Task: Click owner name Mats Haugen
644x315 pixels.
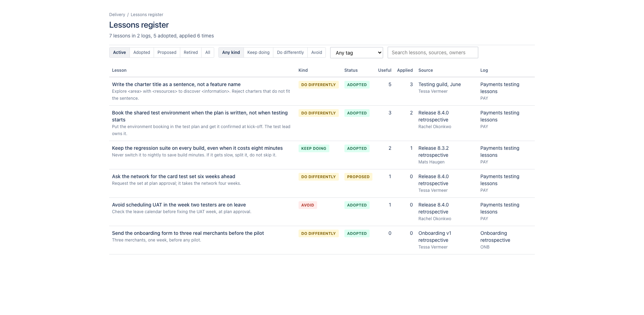Action: click(x=432, y=162)
